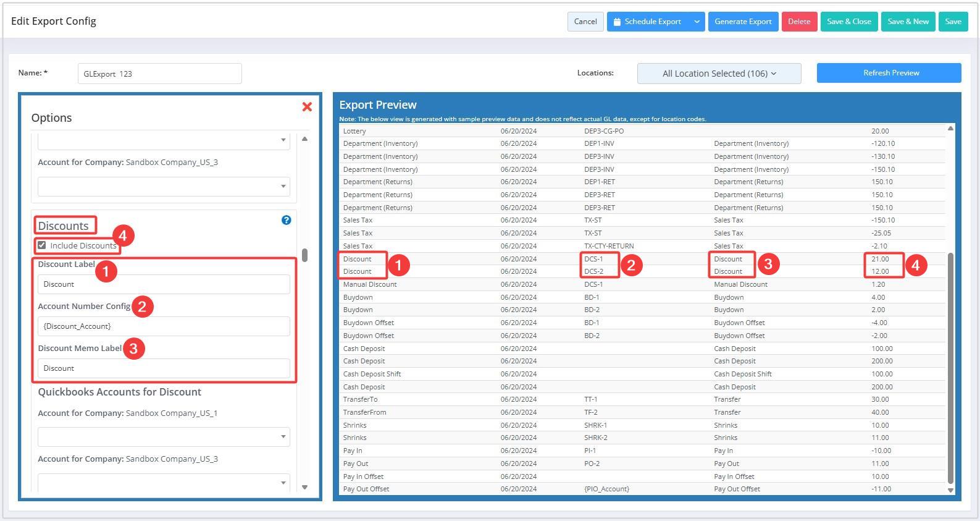Click the Save & Close button

point(848,22)
